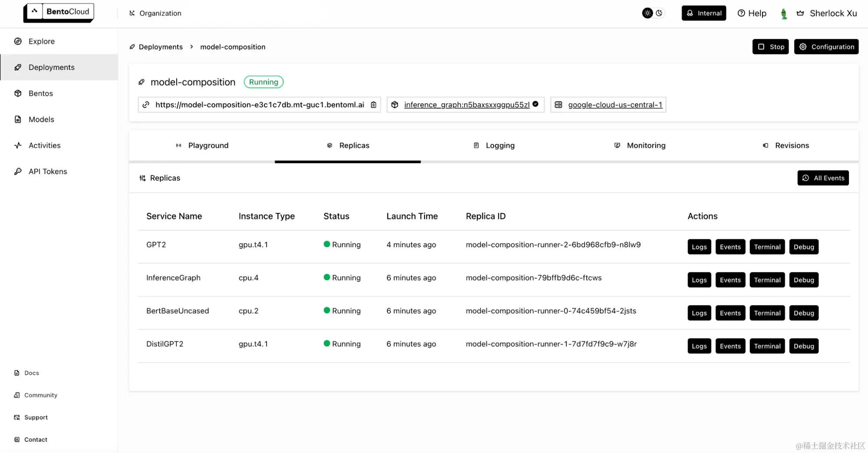Switch to the Logging tab

pyautogui.click(x=494, y=145)
